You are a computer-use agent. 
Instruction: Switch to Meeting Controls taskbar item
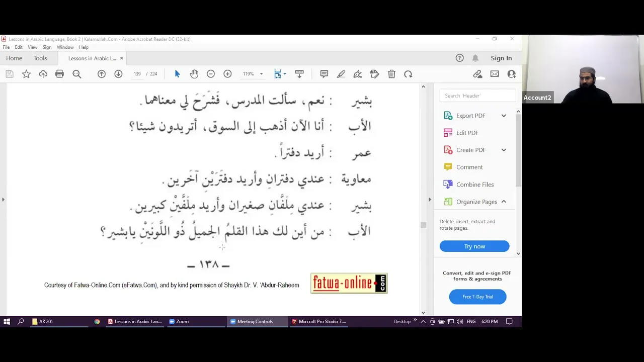pyautogui.click(x=256, y=321)
